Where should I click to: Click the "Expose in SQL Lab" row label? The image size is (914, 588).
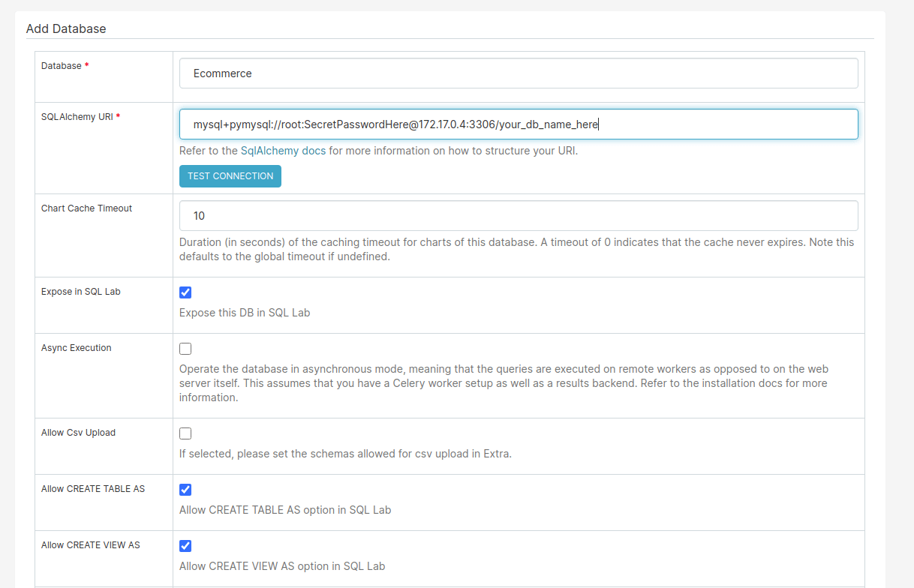coord(80,292)
